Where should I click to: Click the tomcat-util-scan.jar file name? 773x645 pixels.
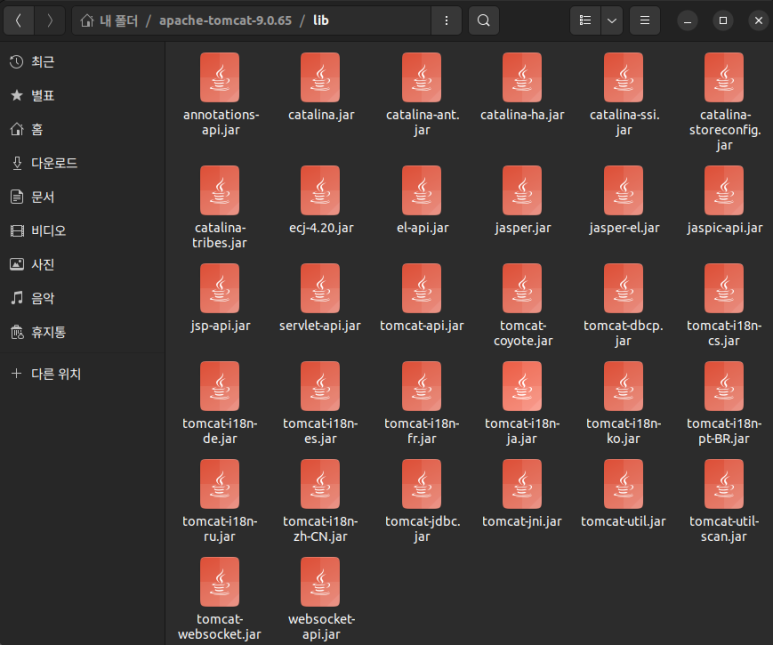(724, 529)
